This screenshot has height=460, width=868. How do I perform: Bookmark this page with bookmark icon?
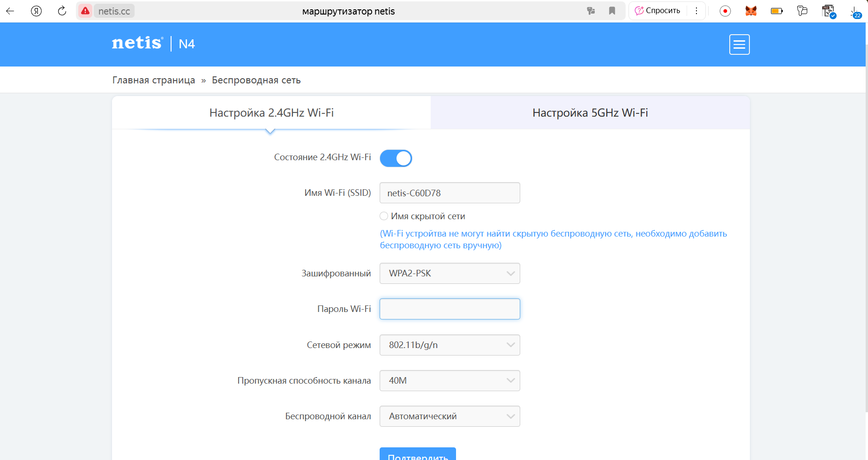pos(612,11)
